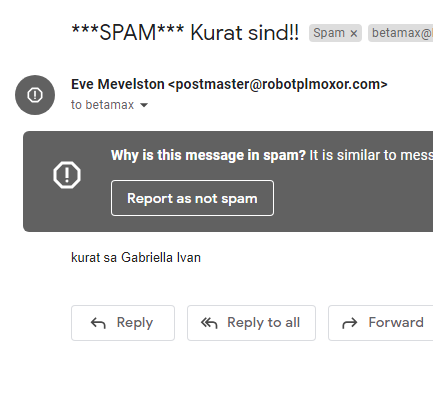Click the betamax@ label chip
This screenshot has height=396, width=433.
click(x=401, y=33)
